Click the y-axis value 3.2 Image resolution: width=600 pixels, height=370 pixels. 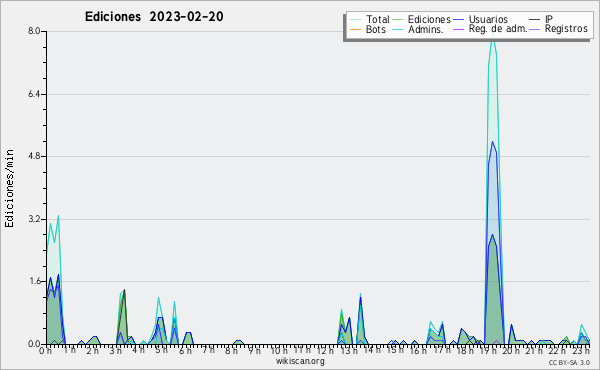[34, 219]
